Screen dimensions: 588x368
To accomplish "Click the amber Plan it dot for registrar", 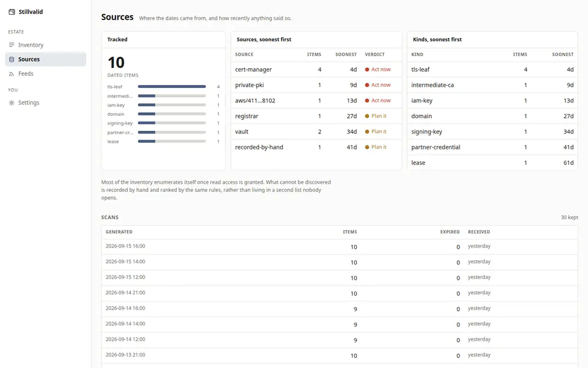I will point(367,116).
